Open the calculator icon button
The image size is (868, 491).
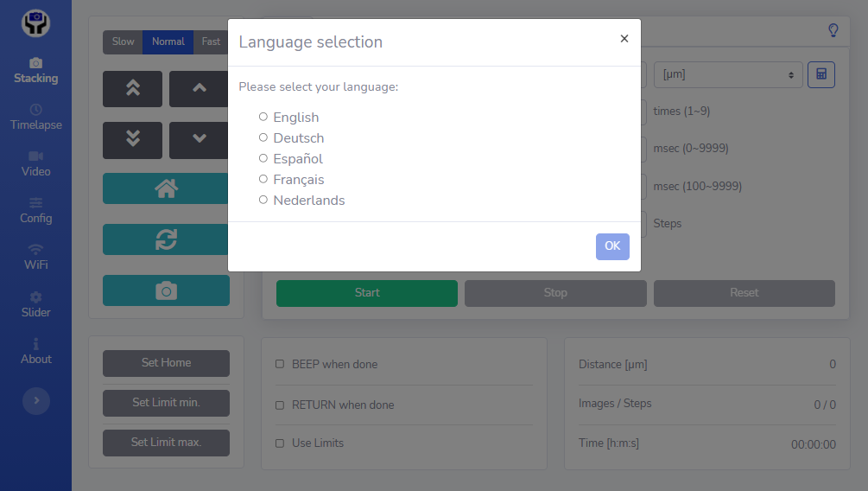point(820,75)
